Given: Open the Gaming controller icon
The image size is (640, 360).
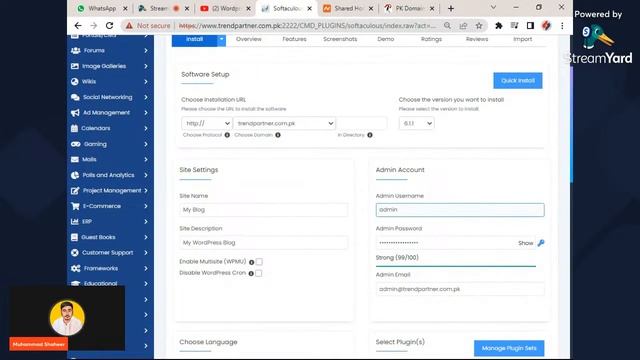Looking at the screenshot, I should click(x=76, y=144).
